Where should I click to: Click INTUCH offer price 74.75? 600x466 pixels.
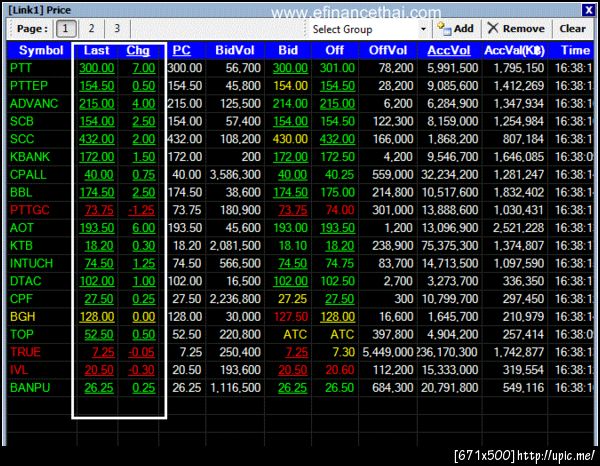(339, 263)
